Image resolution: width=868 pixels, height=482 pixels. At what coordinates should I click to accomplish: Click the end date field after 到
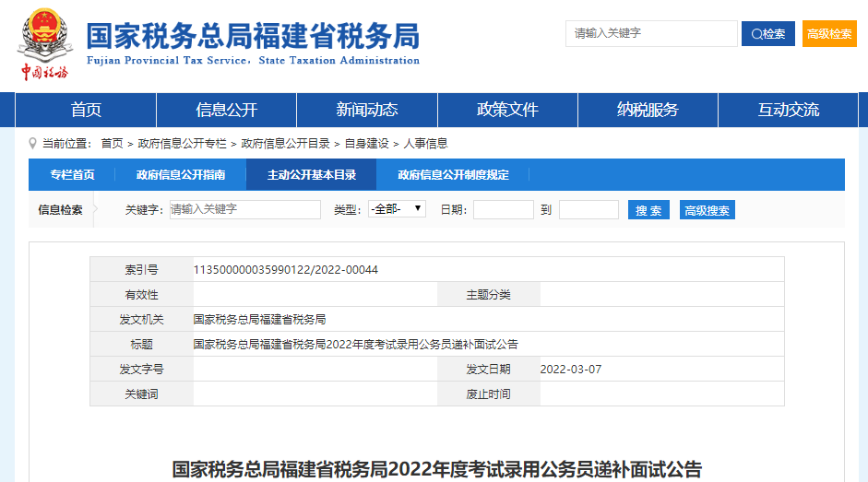click(x=589, y=209)
